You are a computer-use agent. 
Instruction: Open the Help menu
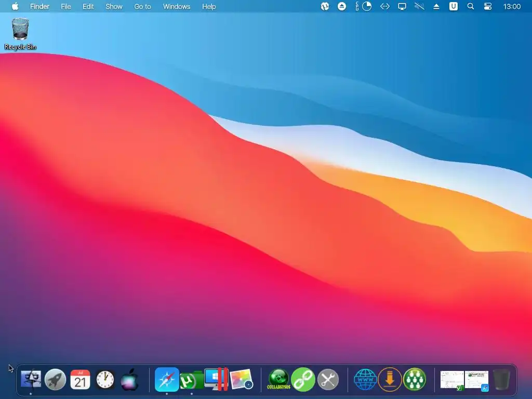(x=209, y=6)
